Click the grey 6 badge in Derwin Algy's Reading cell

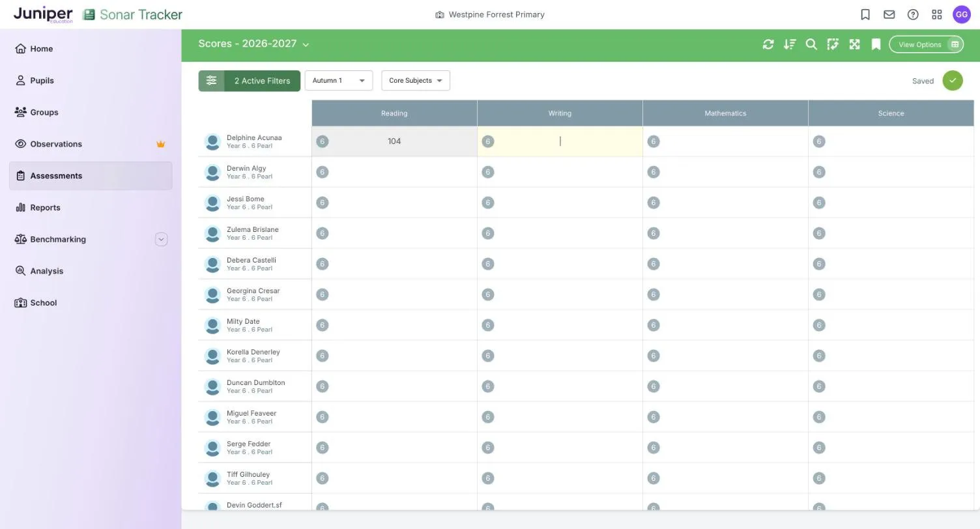tap(322, 172)
